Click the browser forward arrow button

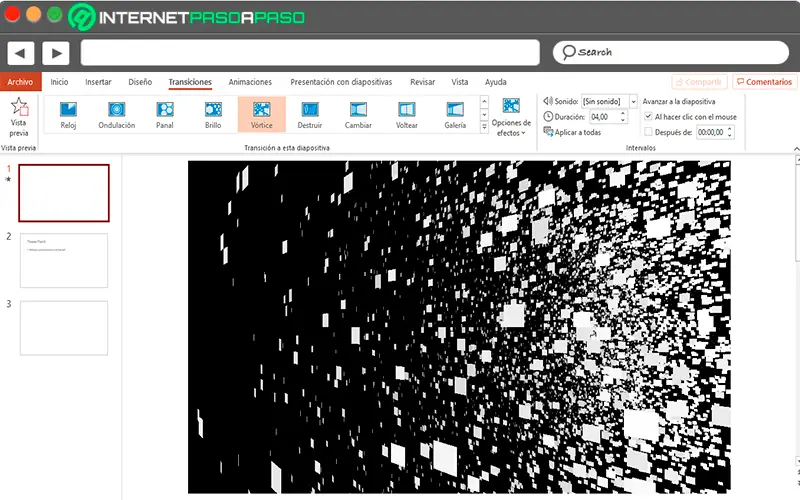(56, 53)
